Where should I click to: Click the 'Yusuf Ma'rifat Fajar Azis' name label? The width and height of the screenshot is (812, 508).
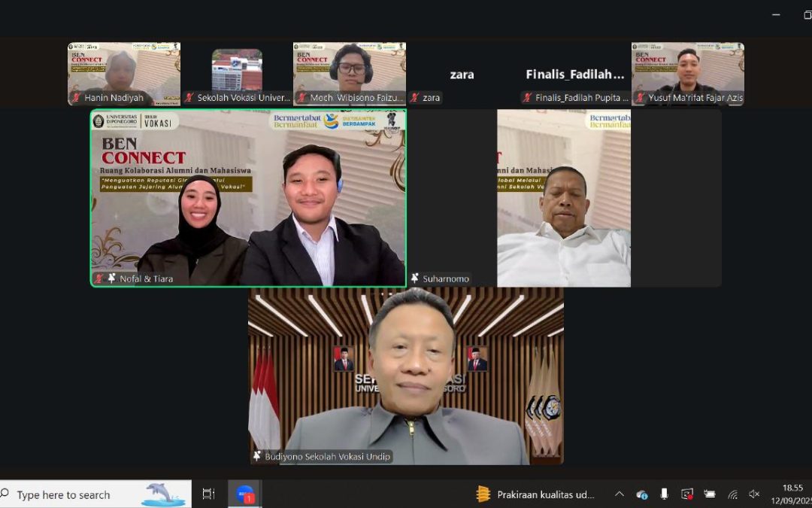pos(695,97)
